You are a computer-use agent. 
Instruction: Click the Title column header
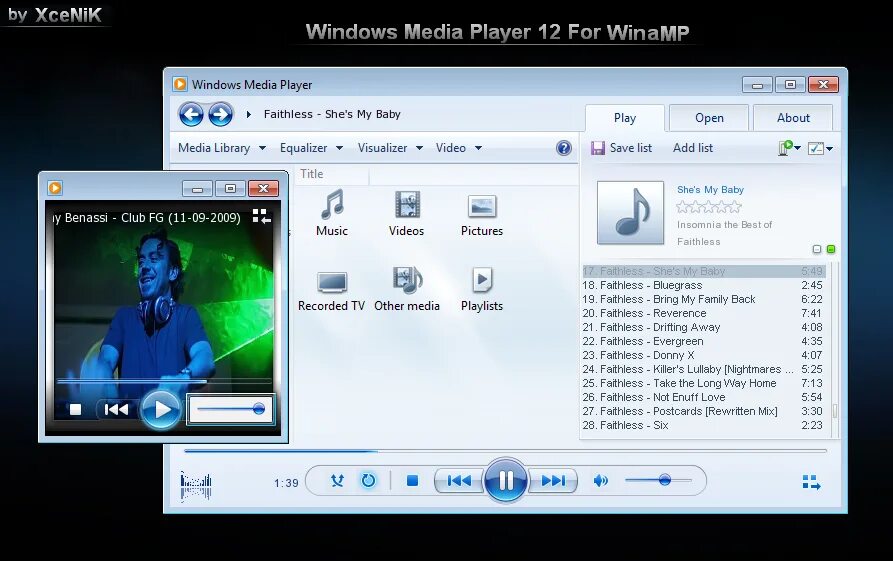point(312,174)
